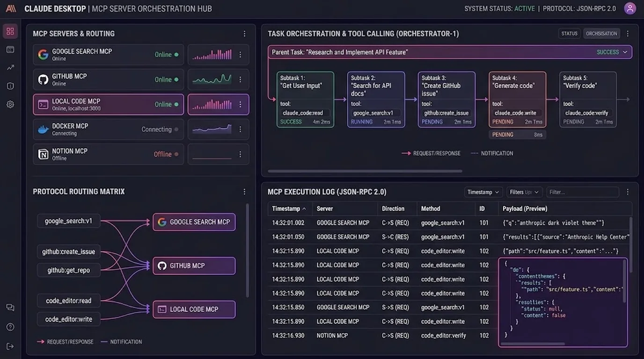Open Google Search MCP row kebab menu
Screen dimensions: 644x359
(240, 55)
